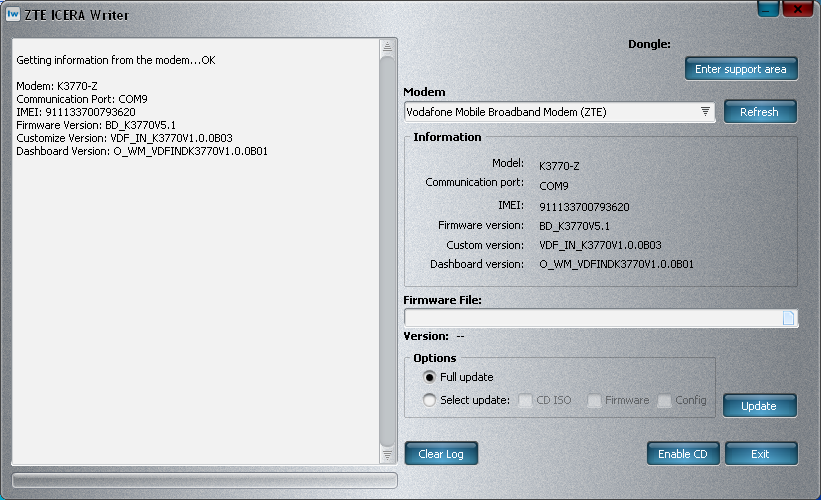The image size is (821, 500).
Task: Click log line 'Communication Port: COM9'
Action: (82, 99)
